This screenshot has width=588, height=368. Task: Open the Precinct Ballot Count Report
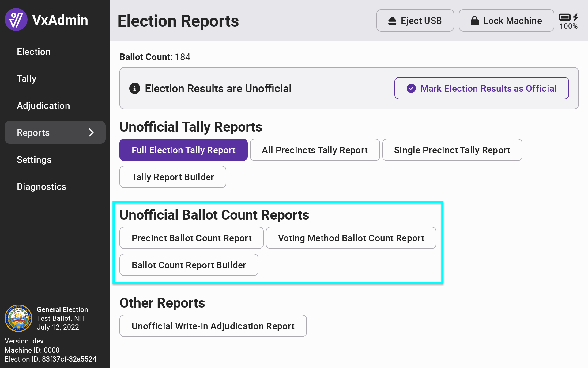point(191,238)
